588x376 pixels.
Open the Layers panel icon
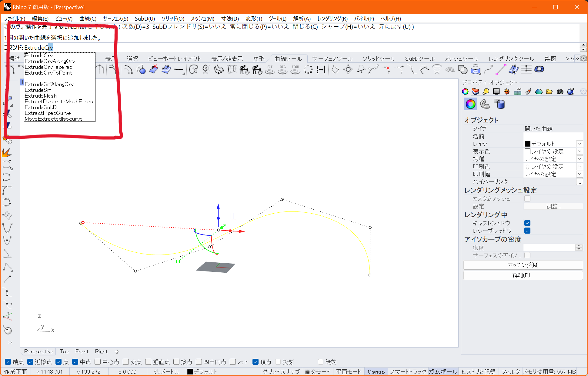point(476,92)
